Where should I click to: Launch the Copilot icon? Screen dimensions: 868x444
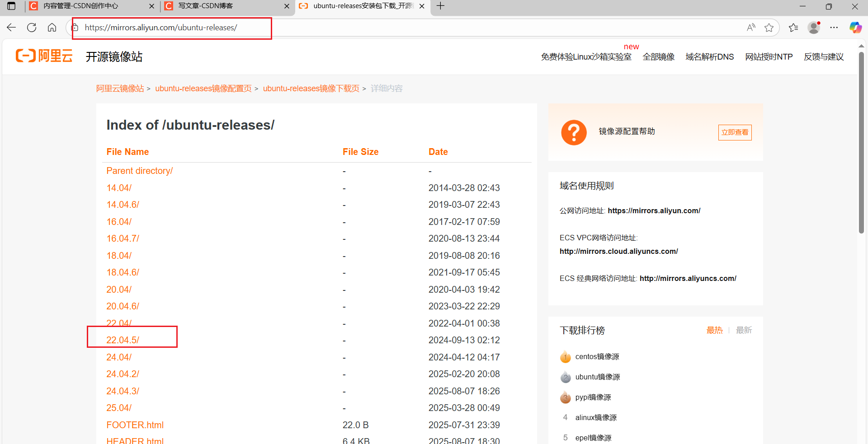(855, 28)
